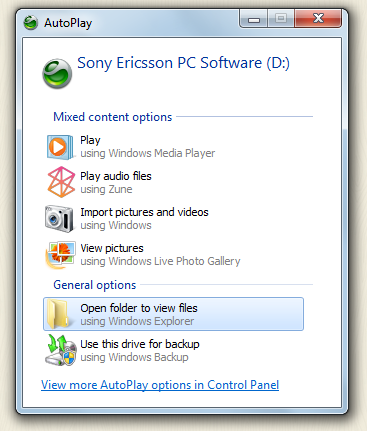Close the AutoPlay dialog
The width and height of the screenshot is (367, 431).
pyautogui.click(x=318, y=18)
